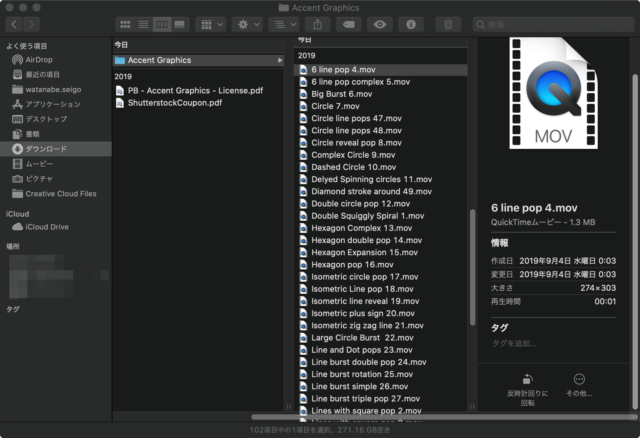Select Complex Circle 9.mov
Screen dimensions: 640x438
tap(380, 155)
